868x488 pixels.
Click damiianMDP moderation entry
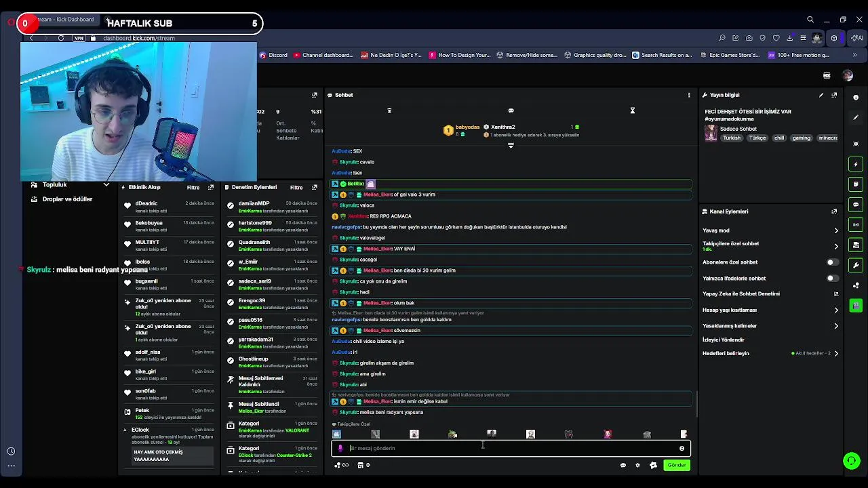pos(273,207)
